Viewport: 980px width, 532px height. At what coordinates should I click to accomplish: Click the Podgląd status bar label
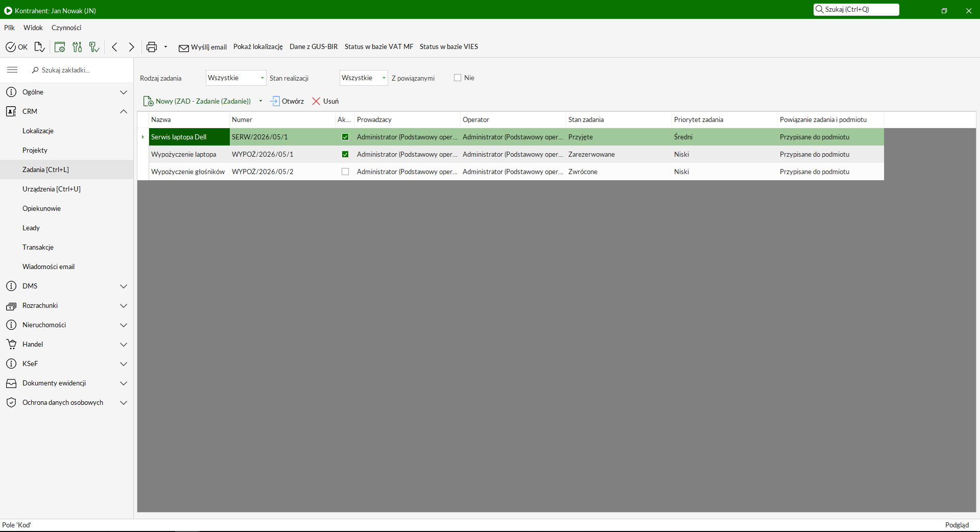[x=957, y=525]
